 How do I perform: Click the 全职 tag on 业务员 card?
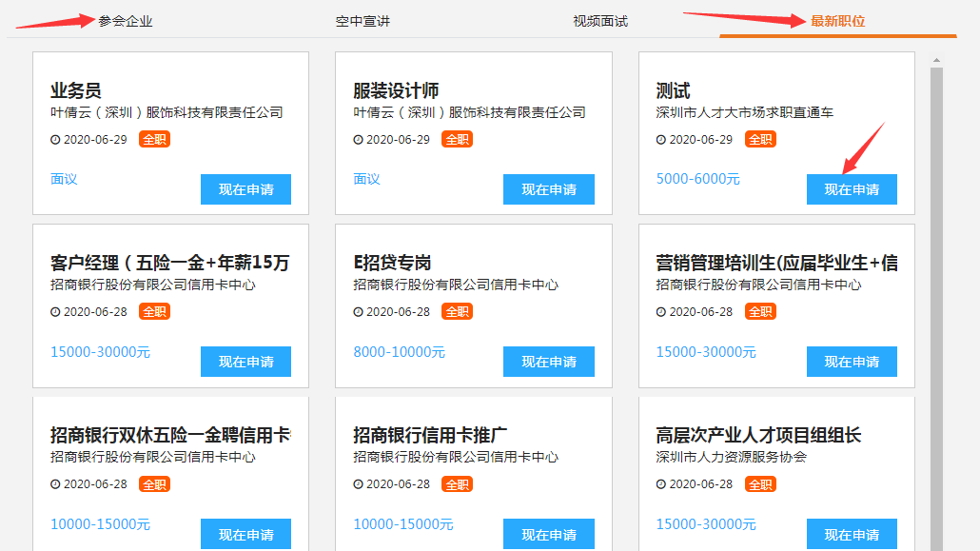pos(154,140)
